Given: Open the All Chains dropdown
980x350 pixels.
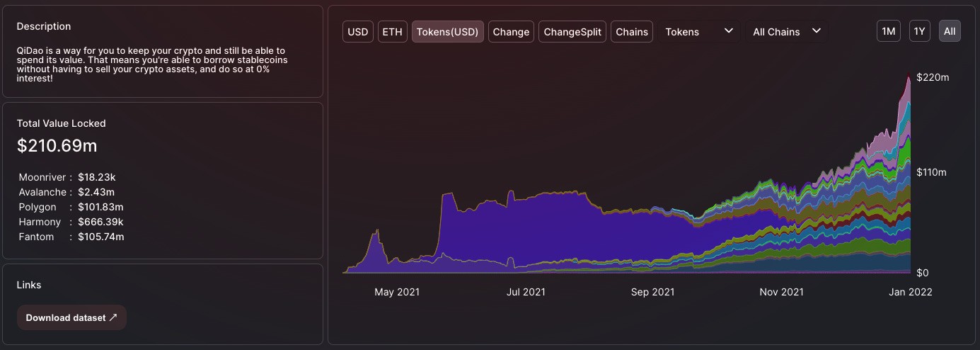Looking at the screenshot, I should (x=786, y=32).
